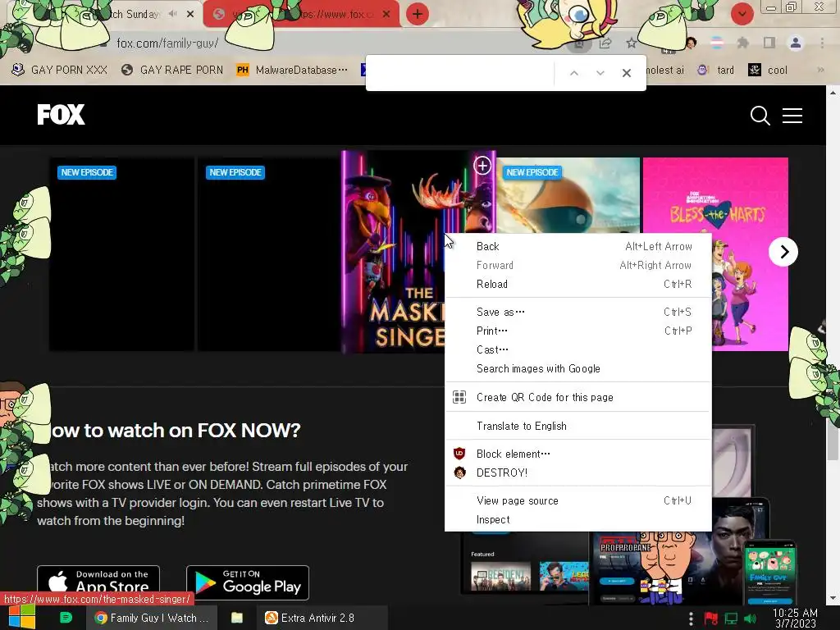Image resolution: width=840 pixels, height=630 pixels.
Task: Add The Masked Singer with plus icon
Action: coord(482,166)
